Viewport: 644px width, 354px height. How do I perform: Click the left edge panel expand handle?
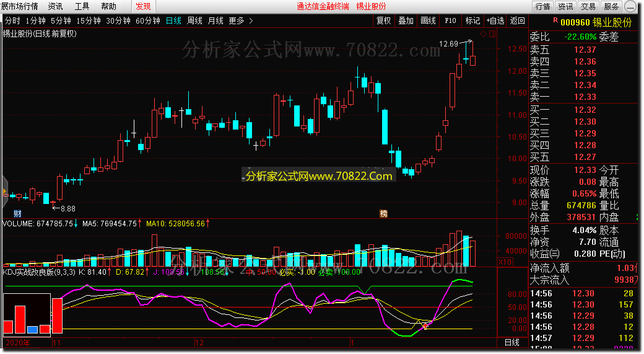coord(4,192)
